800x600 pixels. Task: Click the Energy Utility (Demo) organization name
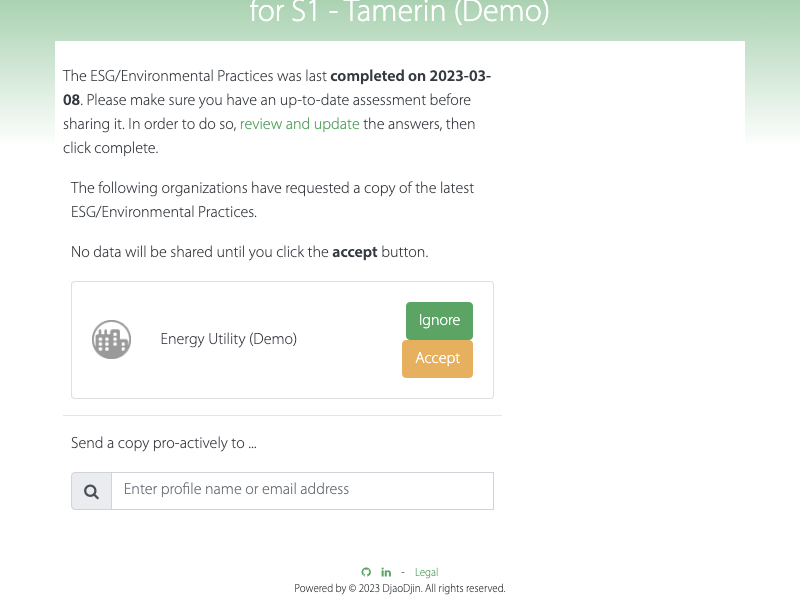pyautogui.click(x=228, y=339)
